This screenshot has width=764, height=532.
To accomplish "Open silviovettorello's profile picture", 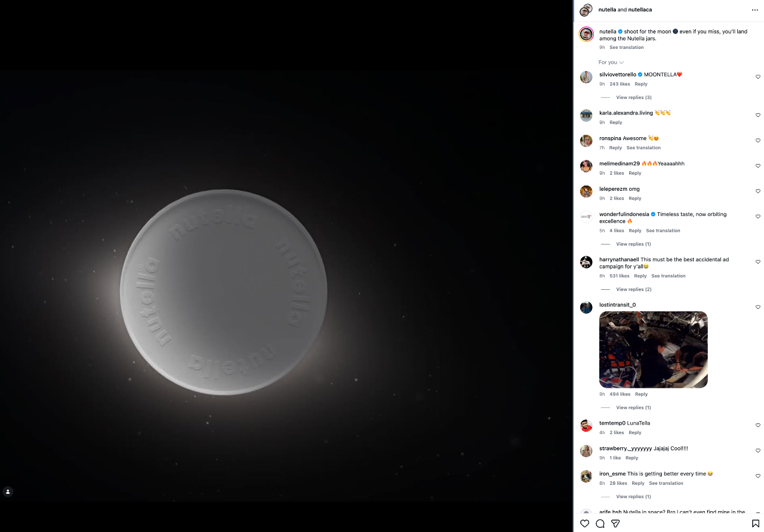I will (586, 77).
